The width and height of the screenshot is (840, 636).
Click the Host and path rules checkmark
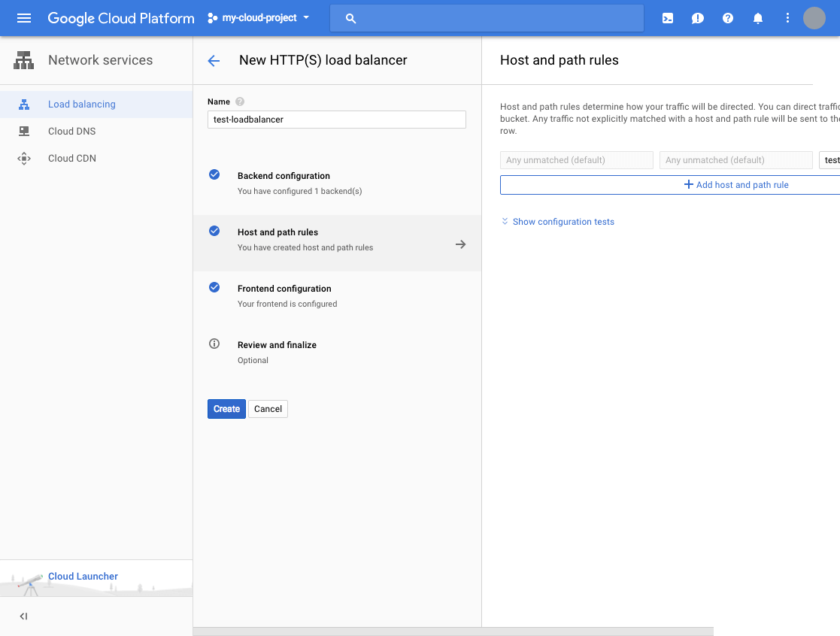point(214,231)
